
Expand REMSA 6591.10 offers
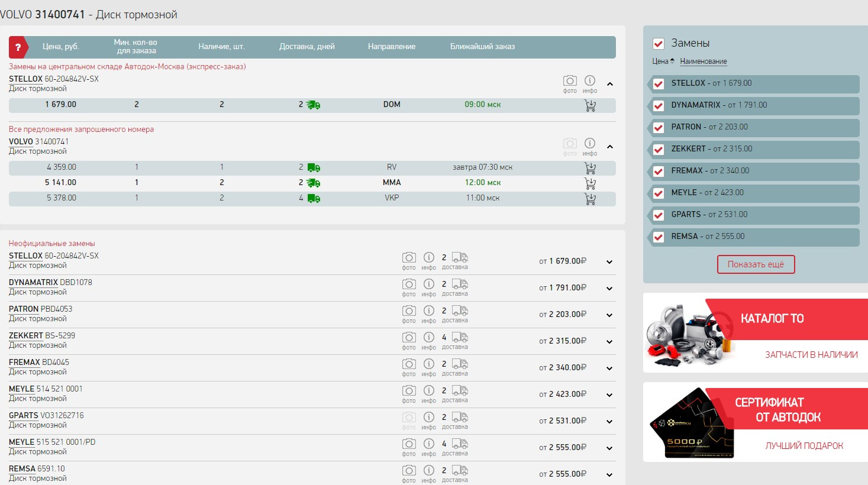pos(609,475)
